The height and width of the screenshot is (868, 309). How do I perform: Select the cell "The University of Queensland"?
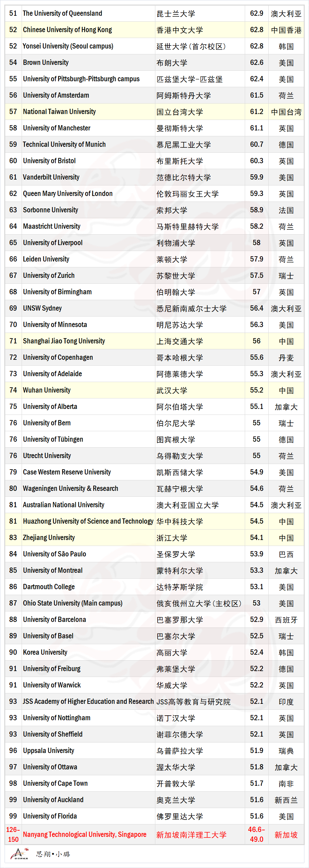click(x=63, y=13)
